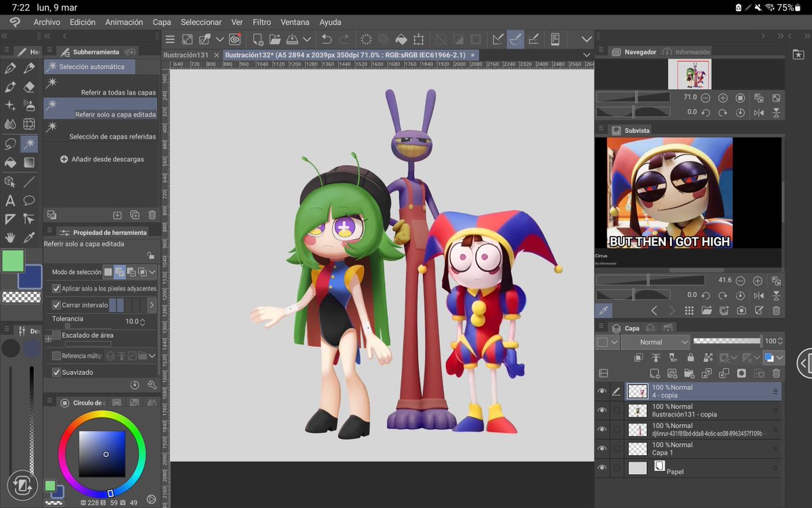Select the Hand (move canvas) tool
This screenshot has width=812, height=508.
coord(10,237)
